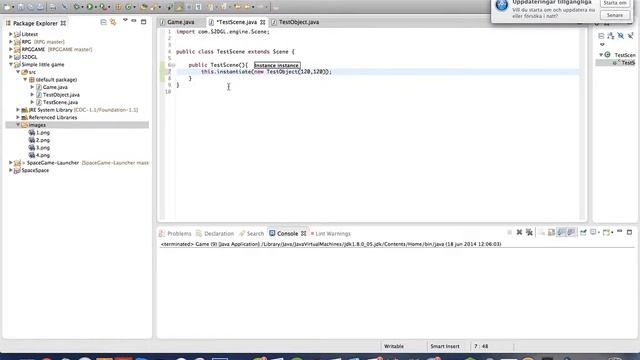Image resolution: width=640 pixels, height=360 pixels.
Task: Minimize the Console panel
Action: [620, 231]
